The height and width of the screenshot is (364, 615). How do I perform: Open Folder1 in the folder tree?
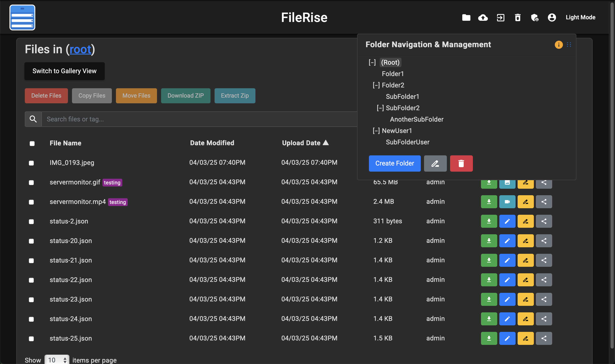[393, 74]
